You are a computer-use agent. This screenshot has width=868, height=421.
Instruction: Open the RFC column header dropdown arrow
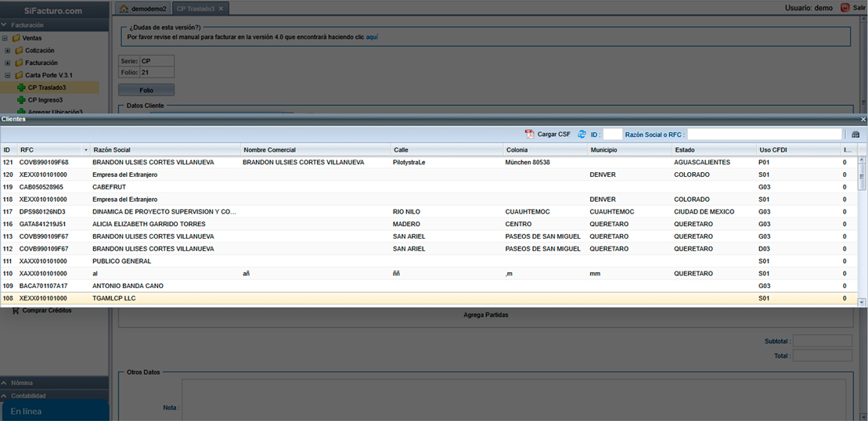[x=85, y=150]
